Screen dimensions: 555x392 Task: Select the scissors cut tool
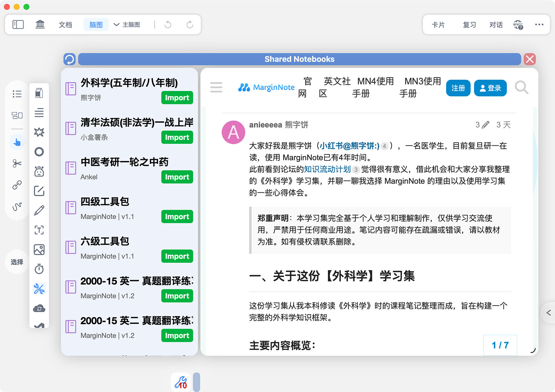point(17,163)
